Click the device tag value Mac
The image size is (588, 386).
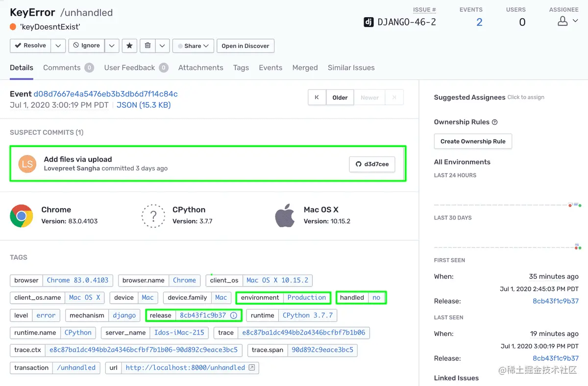pyautogui.click(x=147, y=297)
